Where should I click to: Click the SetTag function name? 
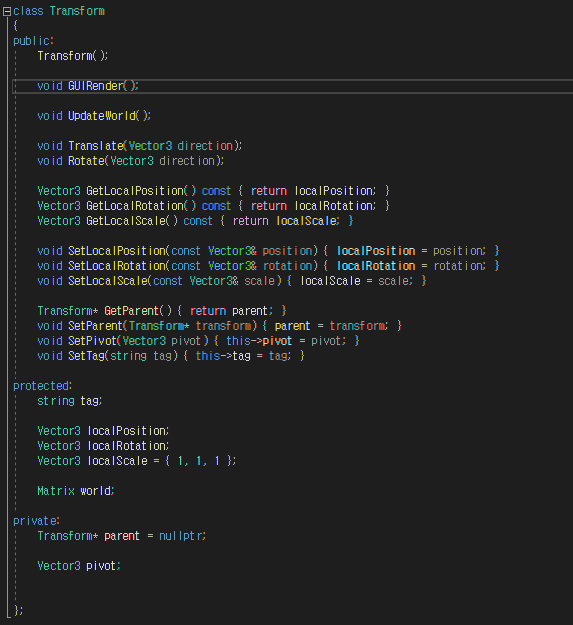[x=86, y=356]
